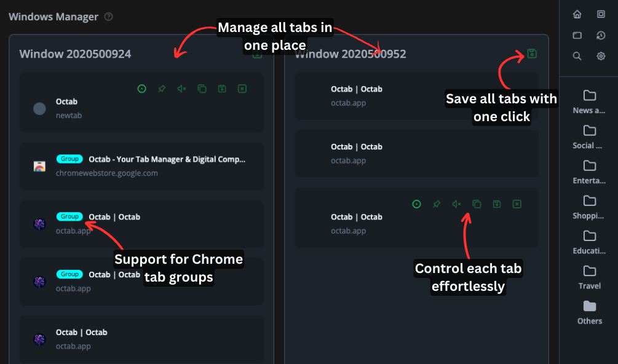
Task: Click the help icon beside Windows Manager
Action: 108,17
